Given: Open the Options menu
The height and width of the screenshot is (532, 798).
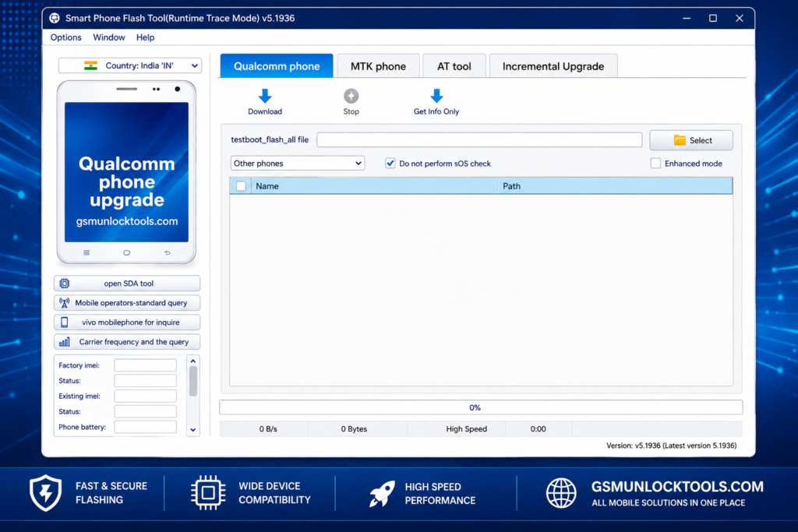Looking at the screenshot, I should tap(65, 37).
